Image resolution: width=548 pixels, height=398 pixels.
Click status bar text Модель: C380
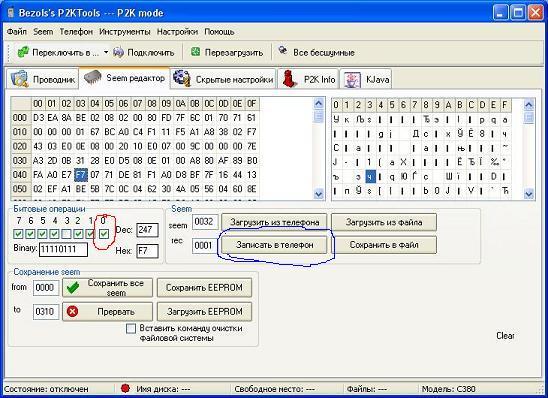click(x=448, y=389)
